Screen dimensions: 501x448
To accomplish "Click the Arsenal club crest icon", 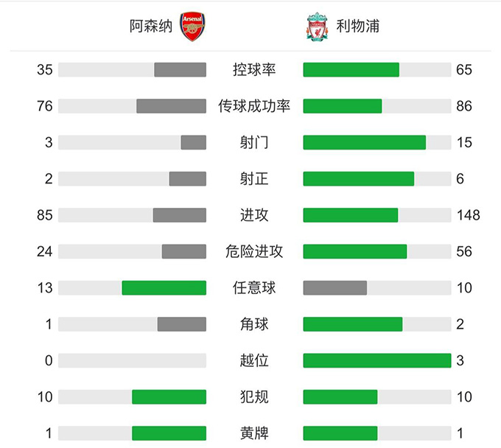I will pos(192,27).
